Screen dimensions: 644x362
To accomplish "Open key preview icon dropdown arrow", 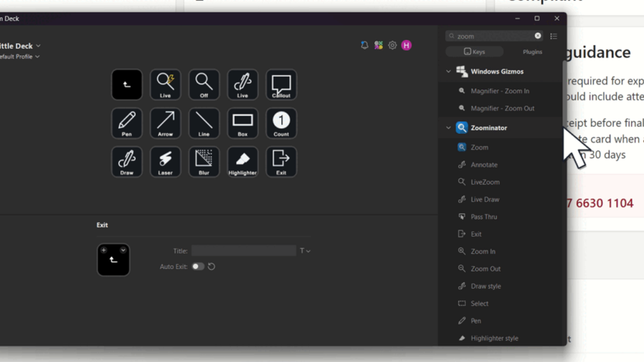I will (x=123, y=250).
